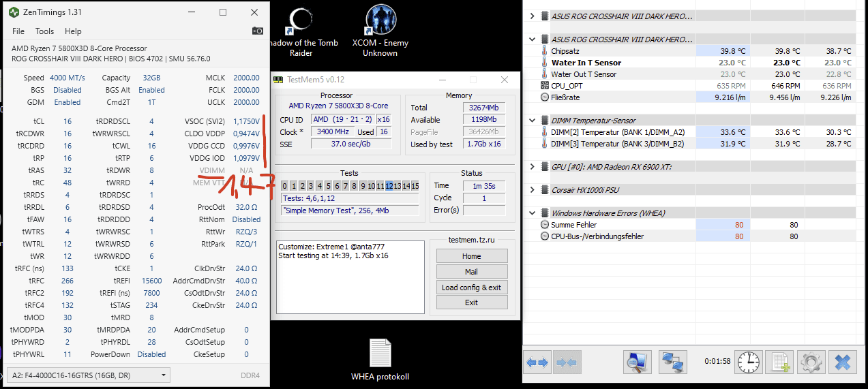Click the chip icon beside GPU [#0]: AMD Radeon
868x389 pixels.
pyautogui.click(x=544, y=167)
